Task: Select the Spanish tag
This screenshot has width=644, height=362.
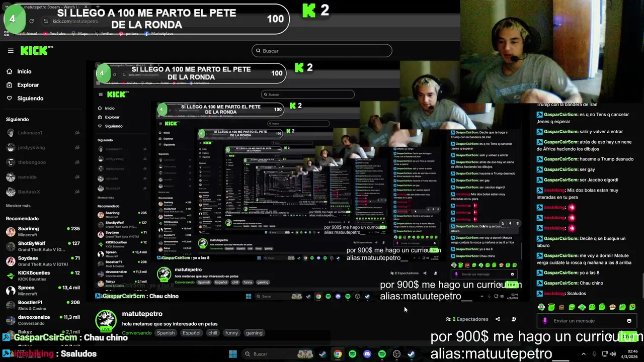Action: pos(166,333)
